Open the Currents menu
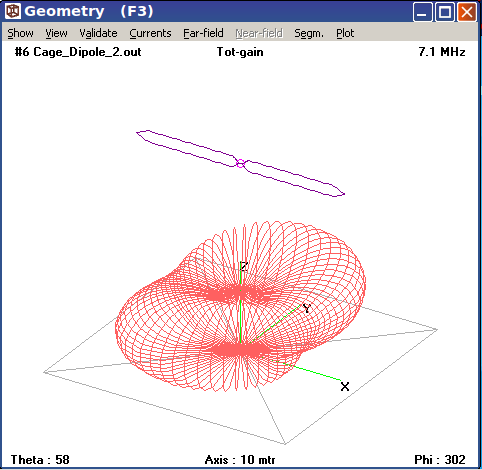 click(x=150, y=33)
